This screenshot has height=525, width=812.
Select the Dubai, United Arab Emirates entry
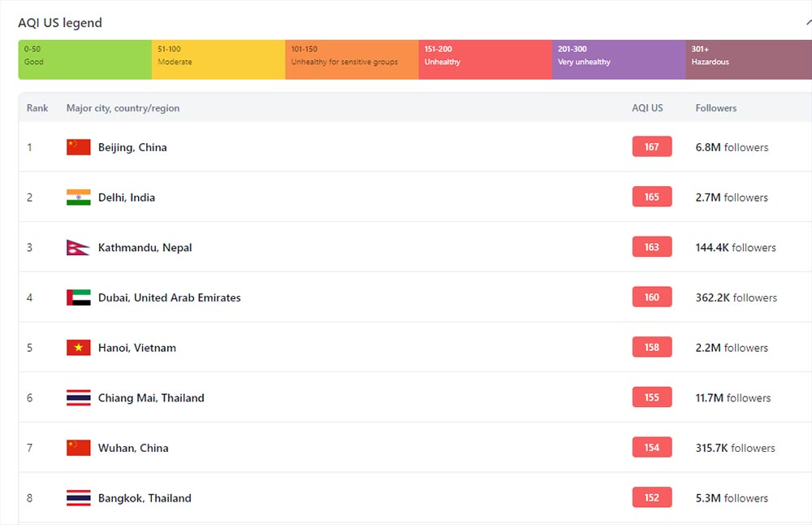pyautogui.click(x=169, y=297)
